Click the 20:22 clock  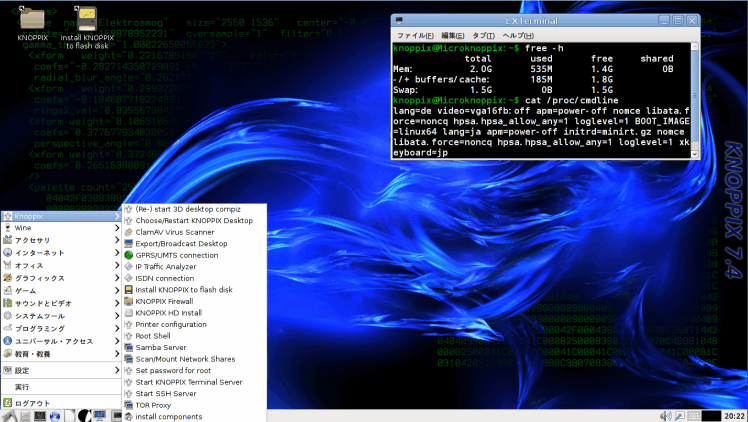pyautogui.click(x=734, y=416)
